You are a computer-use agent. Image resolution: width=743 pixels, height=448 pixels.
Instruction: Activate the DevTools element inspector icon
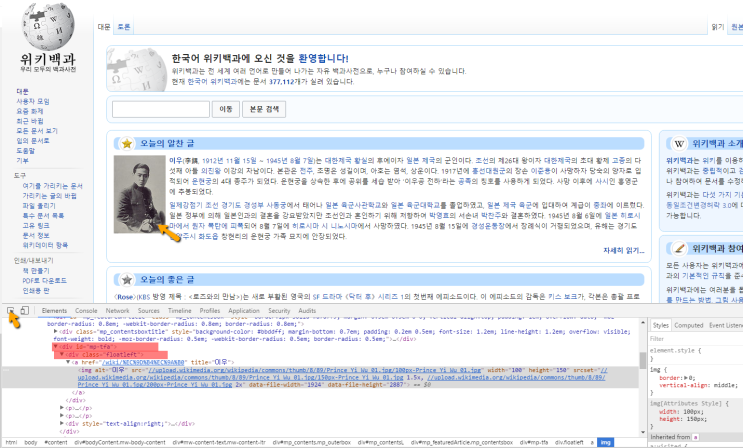point(10,311)
